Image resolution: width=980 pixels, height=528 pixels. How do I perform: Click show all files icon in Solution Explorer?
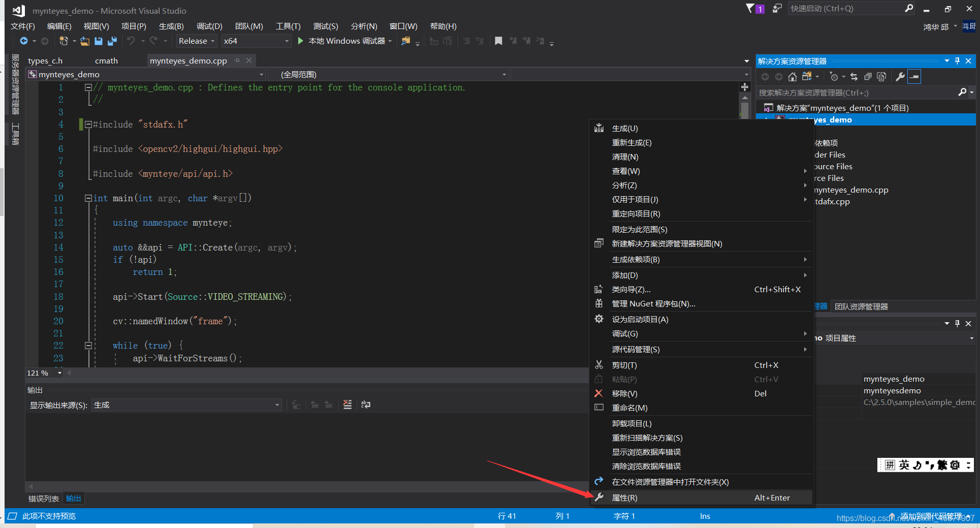pyautogui.click(x=881, y=77)
